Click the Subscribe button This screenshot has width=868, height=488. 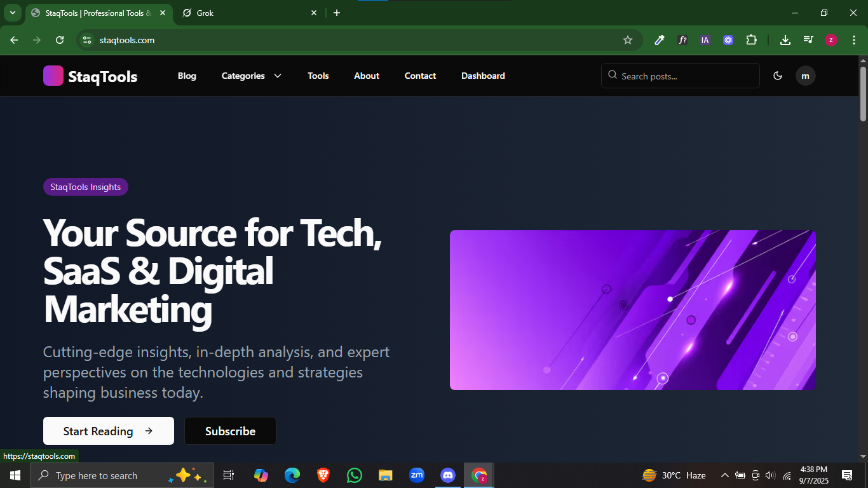(x=230, y=431)
